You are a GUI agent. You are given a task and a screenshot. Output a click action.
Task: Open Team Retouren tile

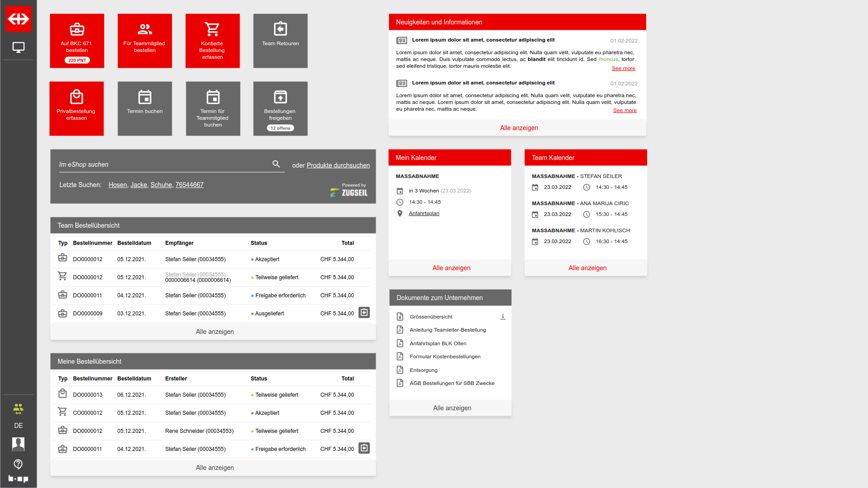280,41
